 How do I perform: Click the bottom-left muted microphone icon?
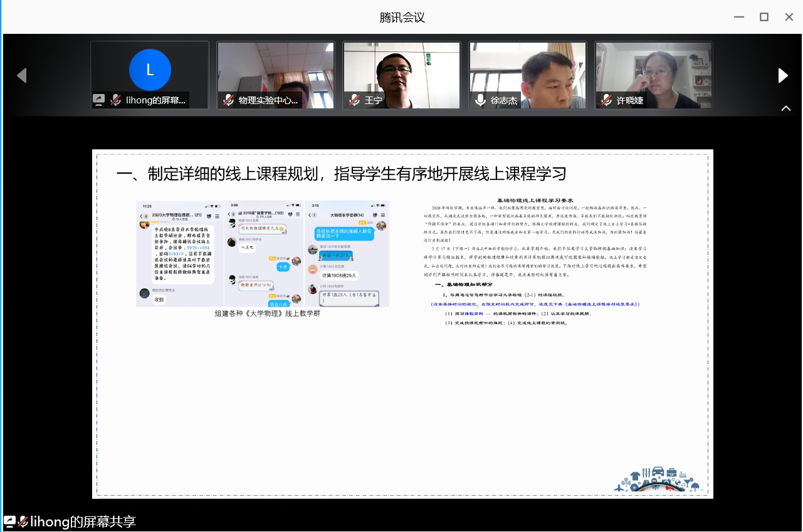(x=23, y=521)
